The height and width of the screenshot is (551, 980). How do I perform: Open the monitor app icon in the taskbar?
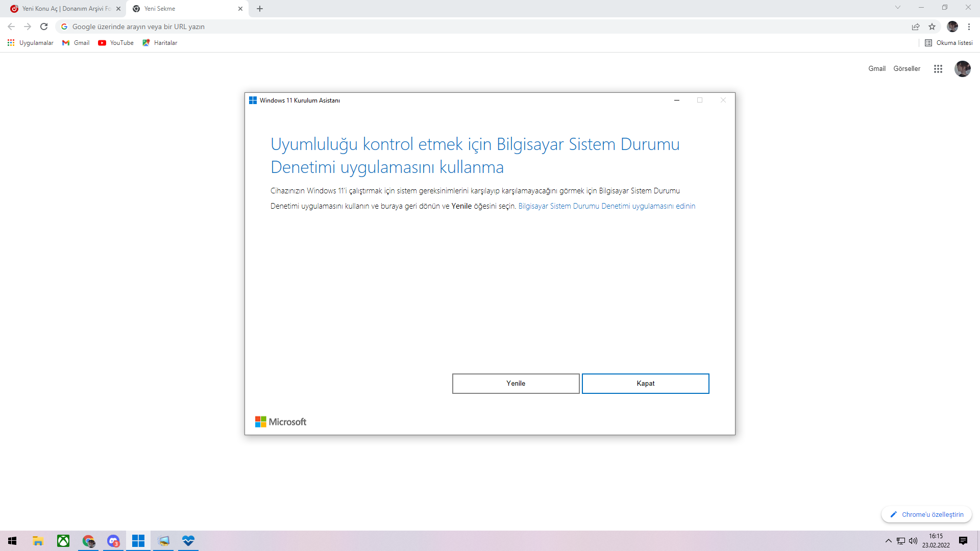(x=163, y=541)
